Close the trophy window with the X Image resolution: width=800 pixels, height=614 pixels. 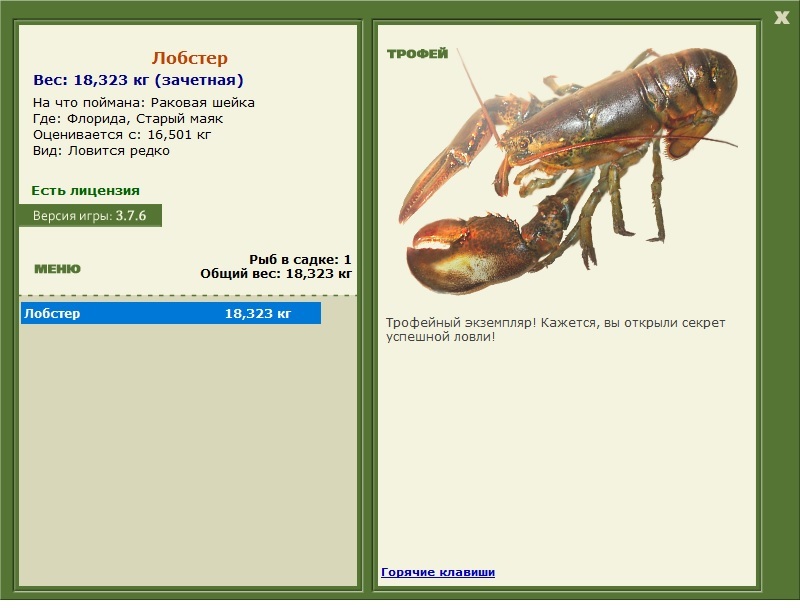point(781,18)
